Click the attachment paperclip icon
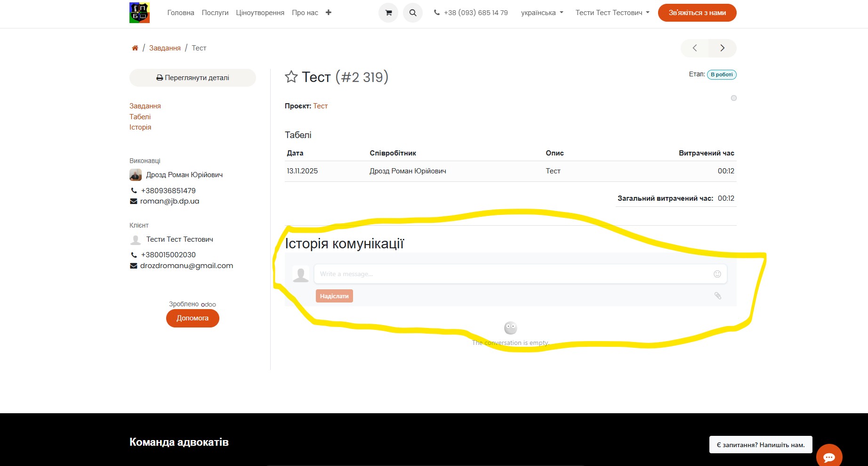 [x=717, y=295]
